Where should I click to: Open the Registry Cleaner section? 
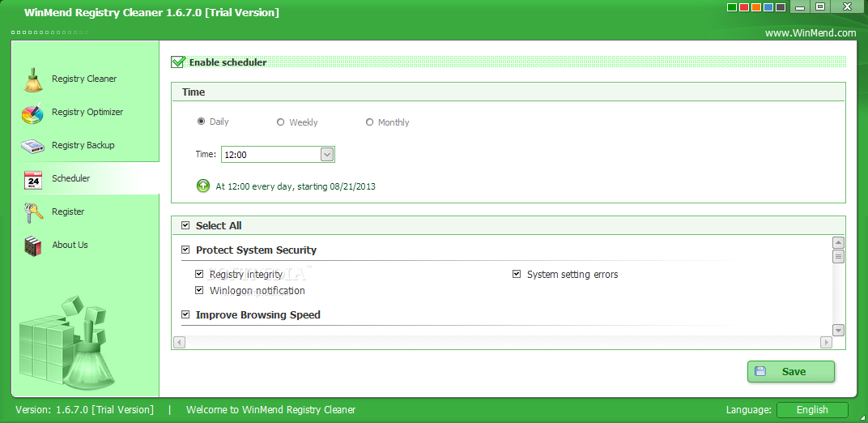[85, 79]
